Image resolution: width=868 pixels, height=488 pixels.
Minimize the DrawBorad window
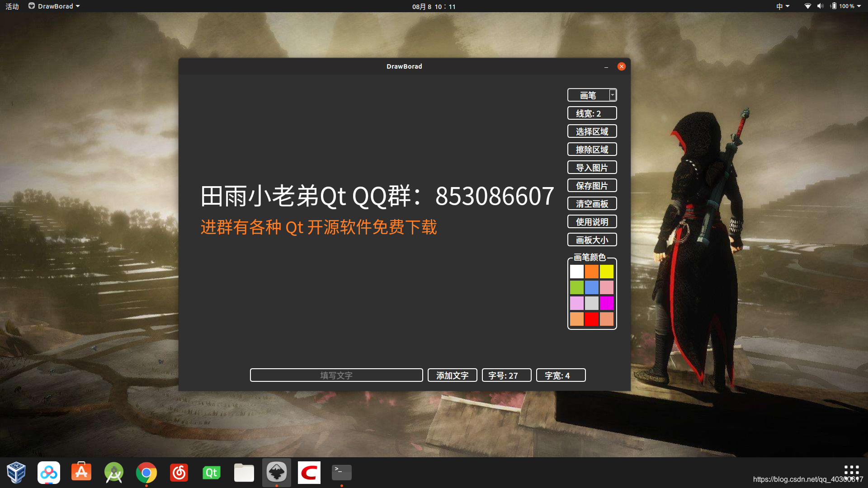[x=606, y=66]
